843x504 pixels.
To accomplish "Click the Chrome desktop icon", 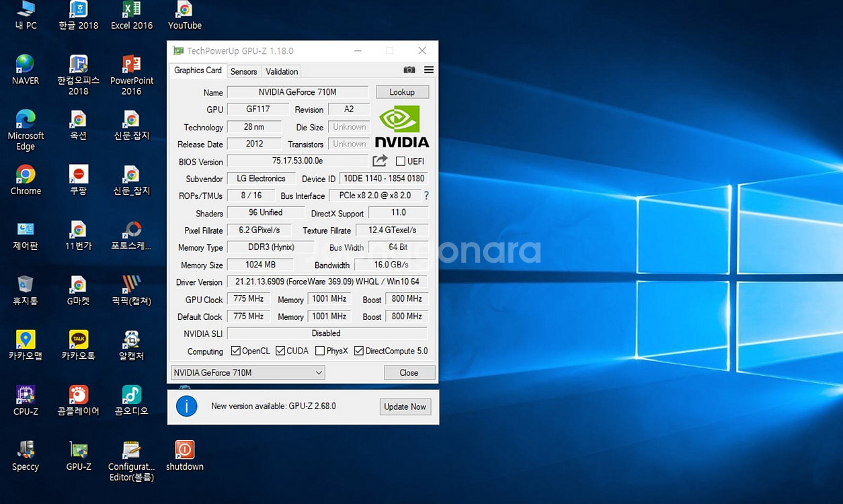I will [26, 180].
